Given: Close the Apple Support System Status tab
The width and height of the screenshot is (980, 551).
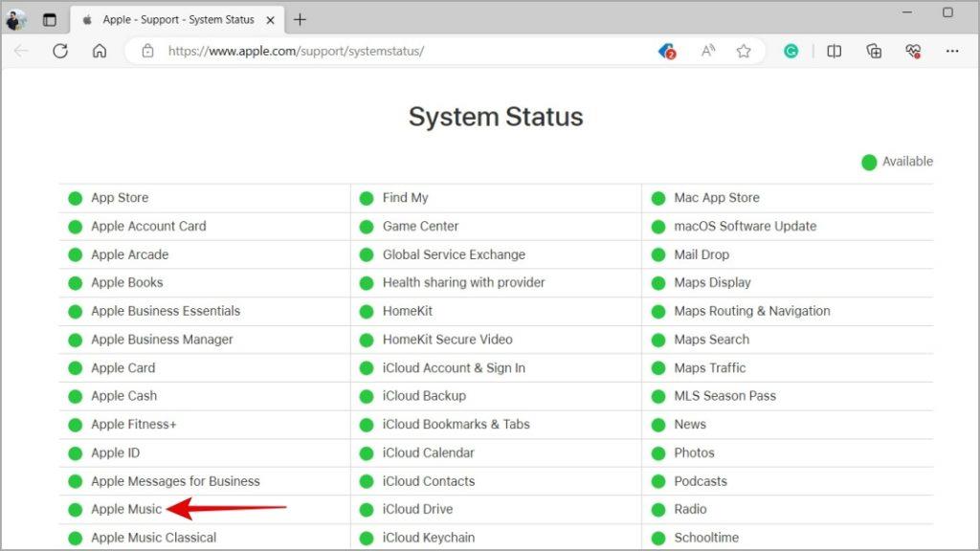Looking at the screenshot, I should point(270,20).
